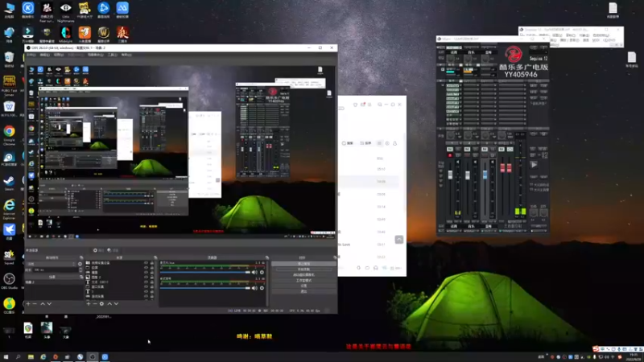Click transition duration stepper arrows in OBS

80,270
